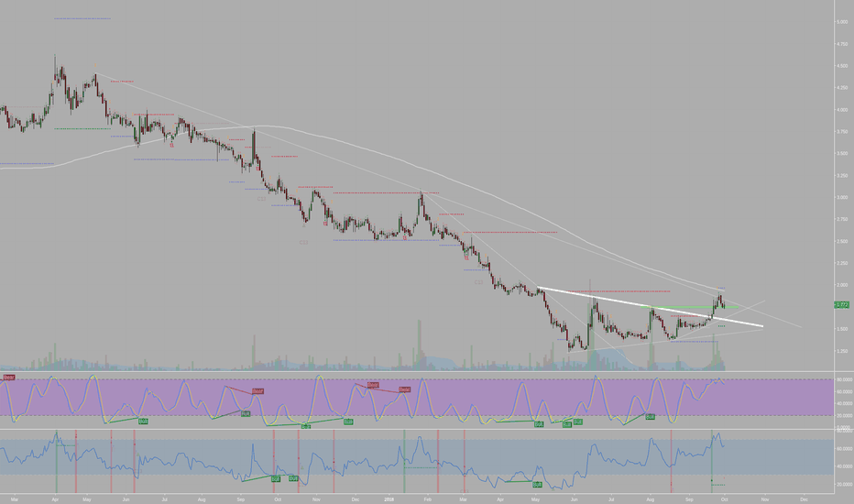Click the 2.000 price axis label
This screenshot has height=504, width=854.
pyautogui.click(x=843, y=285)
